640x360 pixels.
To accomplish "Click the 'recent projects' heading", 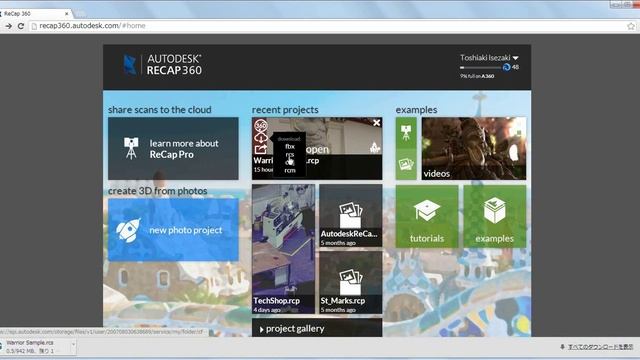I will (x=285, y=110).
